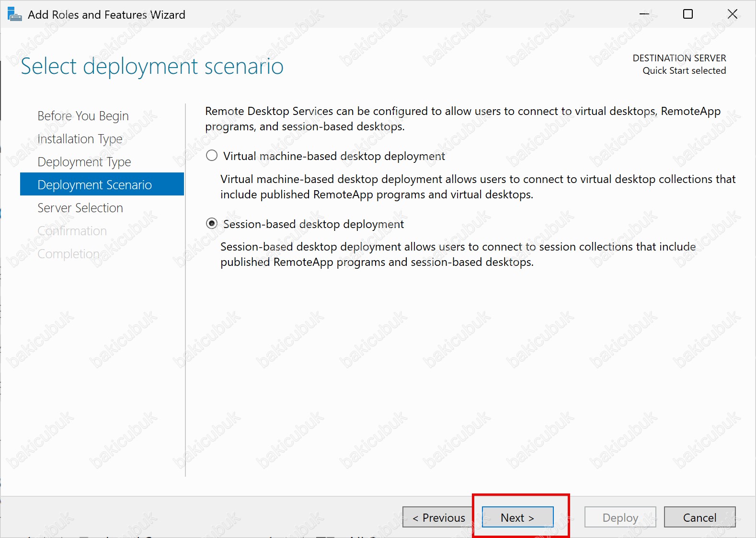The width and height of the screenshot is (756, 538).
Task: Switch to the Deployment Type step
Action: click(84, 162)
